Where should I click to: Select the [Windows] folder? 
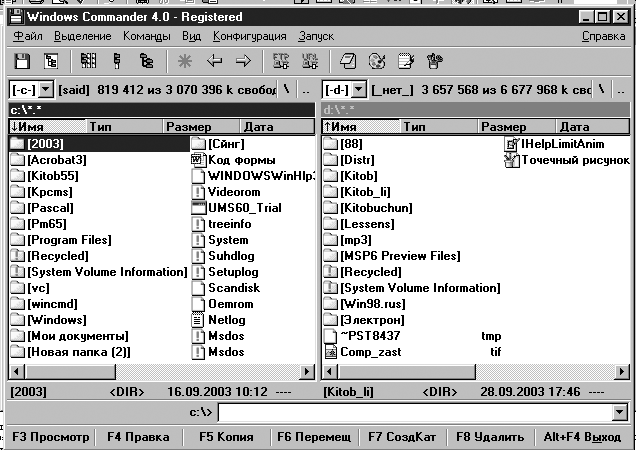[48, 320]
